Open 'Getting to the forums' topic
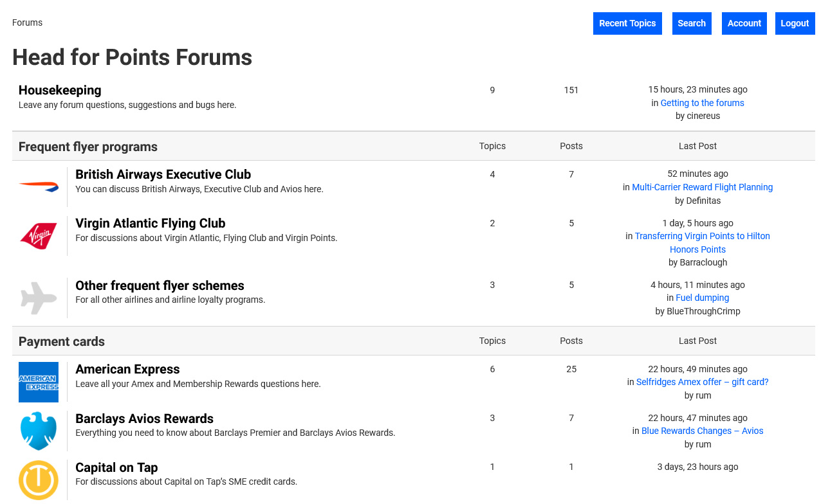This screenshot has width=830, height=504. tap(702, 103)
